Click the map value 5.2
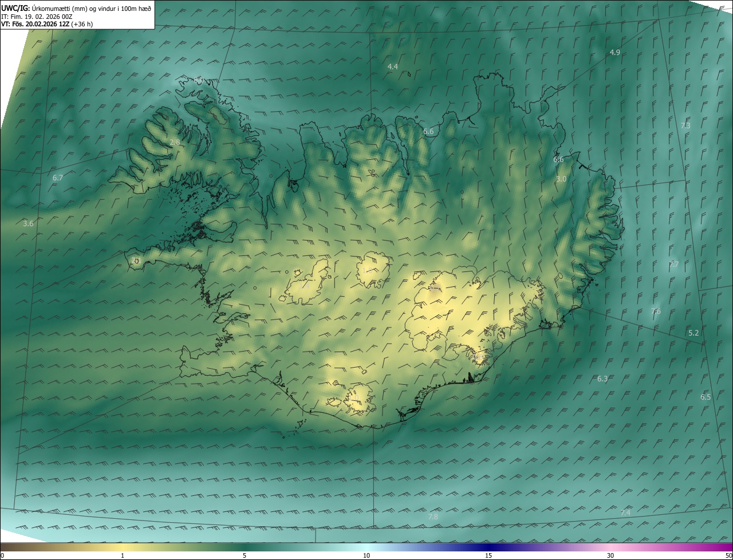 pyautogui.click(x=693, y=333)
